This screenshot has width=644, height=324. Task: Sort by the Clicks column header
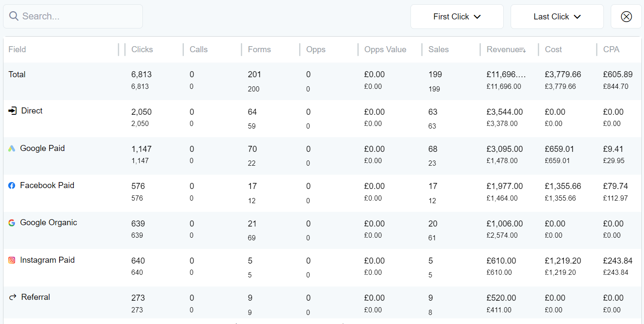click(x=142, y=50)
